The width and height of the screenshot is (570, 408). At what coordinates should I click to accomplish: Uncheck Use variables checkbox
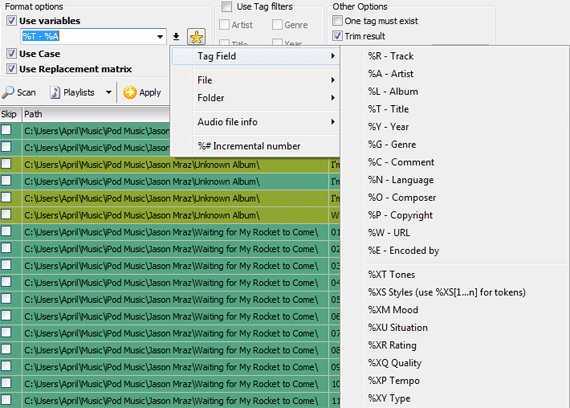(x=11, y=20)
